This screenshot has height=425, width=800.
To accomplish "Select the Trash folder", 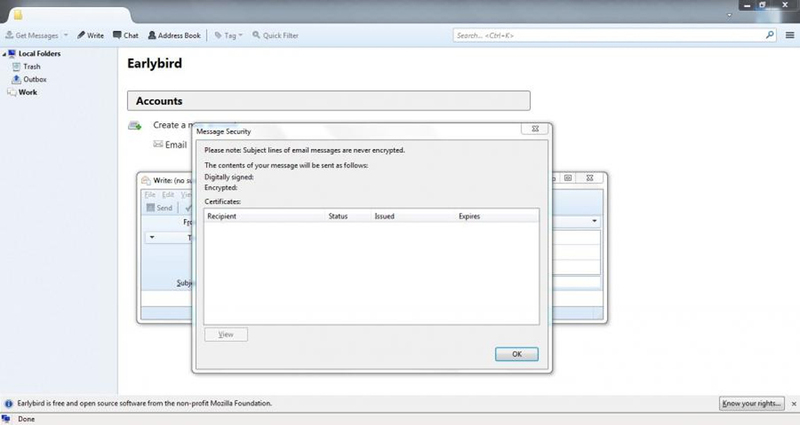I will click(x=32, y=66).
